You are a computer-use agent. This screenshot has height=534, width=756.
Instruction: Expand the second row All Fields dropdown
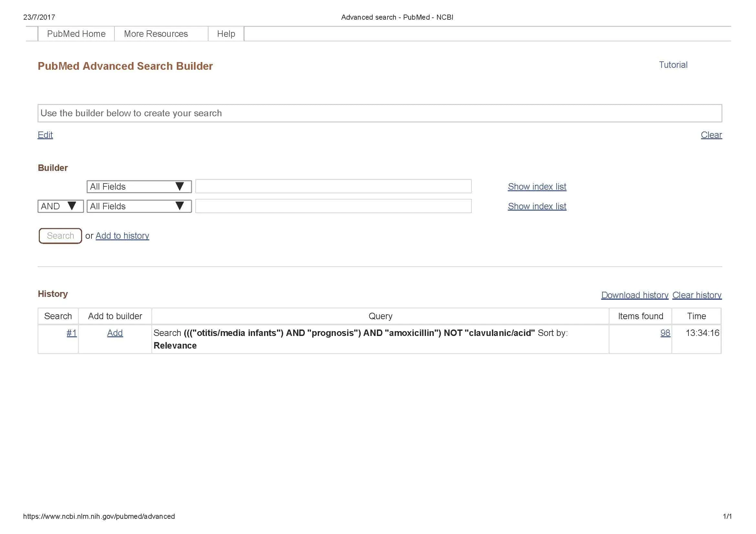tap(139, 206)
